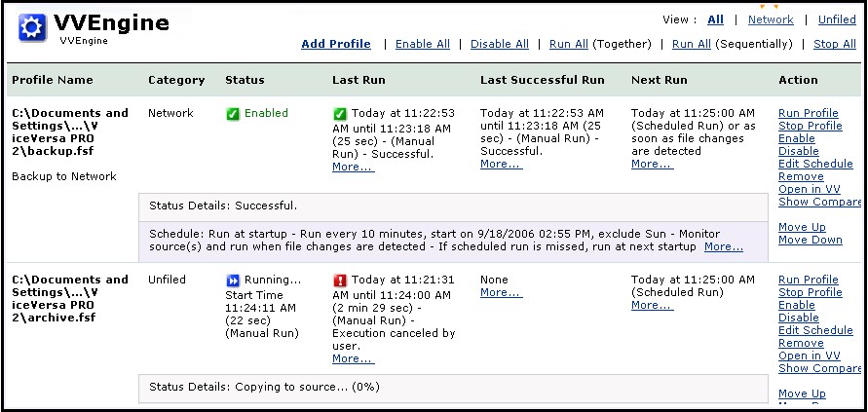Click the Category column header
868x412 pixels.
pyautogui.click(x=176, y=80)
